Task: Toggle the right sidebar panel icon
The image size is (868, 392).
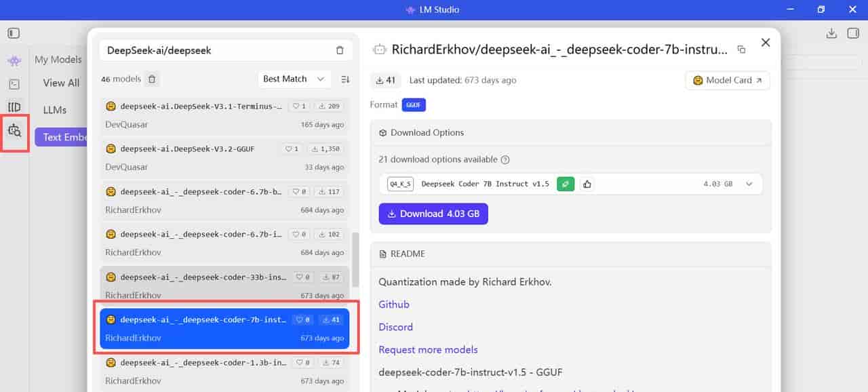Action: [853, 33]
